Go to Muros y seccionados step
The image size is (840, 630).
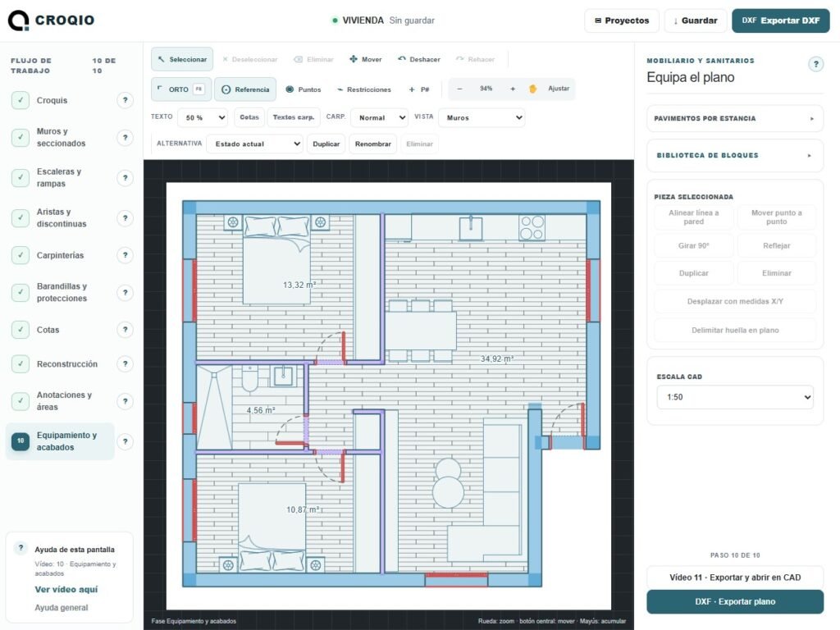click(x=61, y=138)
